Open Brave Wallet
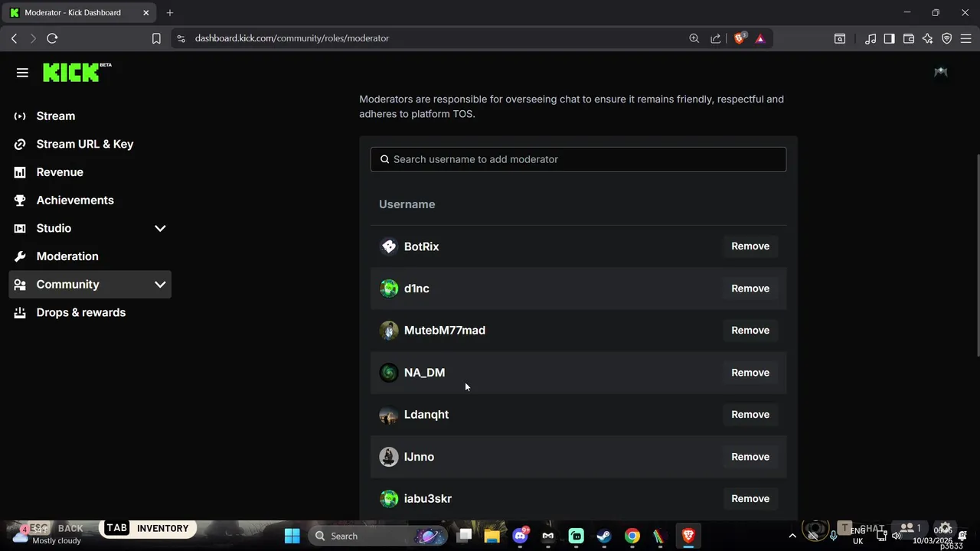This screenshot has width=980, height=551. point(909,38)
